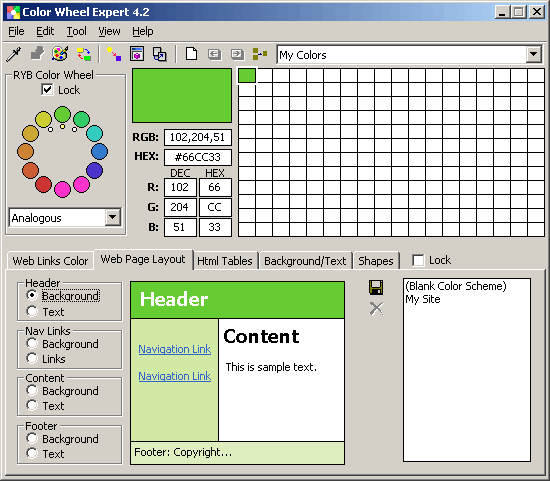Screen dimensions: 550x481
Task: Click the RGB value field 102,204,51
Action: (x=197, y=137)
